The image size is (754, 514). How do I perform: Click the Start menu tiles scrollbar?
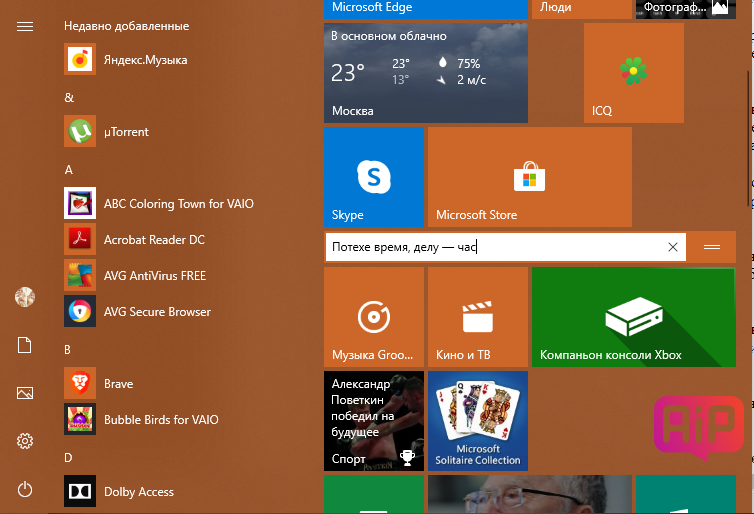point(748,139)
